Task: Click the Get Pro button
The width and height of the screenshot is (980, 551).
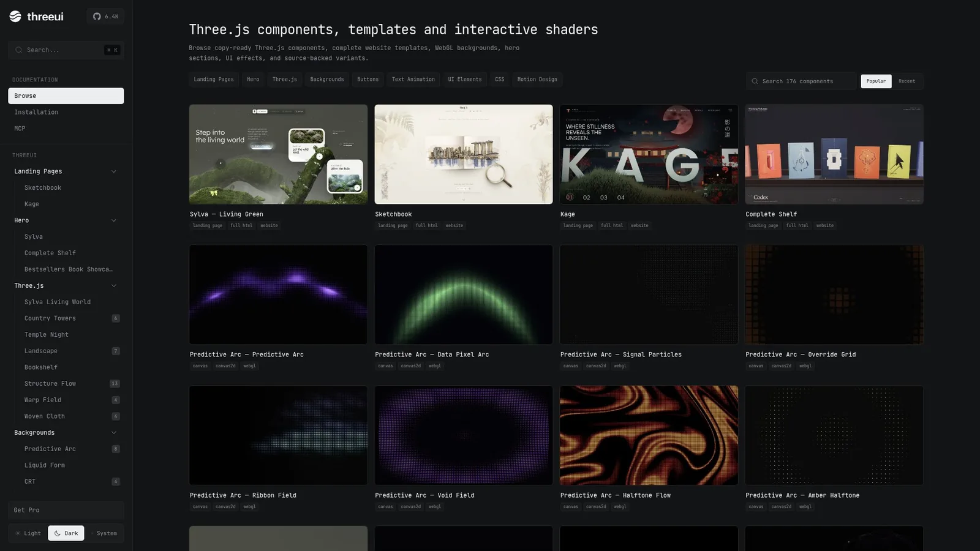Action: pyautogui.click(x=66, y=510)
